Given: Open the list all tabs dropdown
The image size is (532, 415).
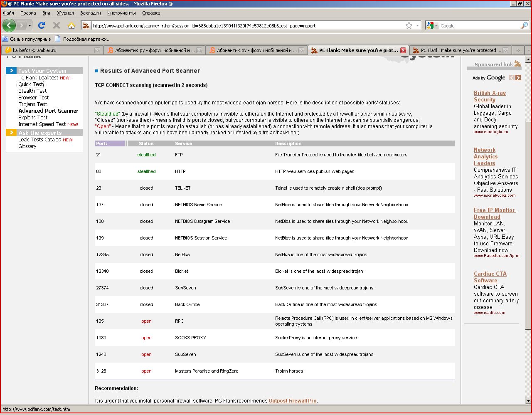Looking at the screenshot, I should pos(528,50).
